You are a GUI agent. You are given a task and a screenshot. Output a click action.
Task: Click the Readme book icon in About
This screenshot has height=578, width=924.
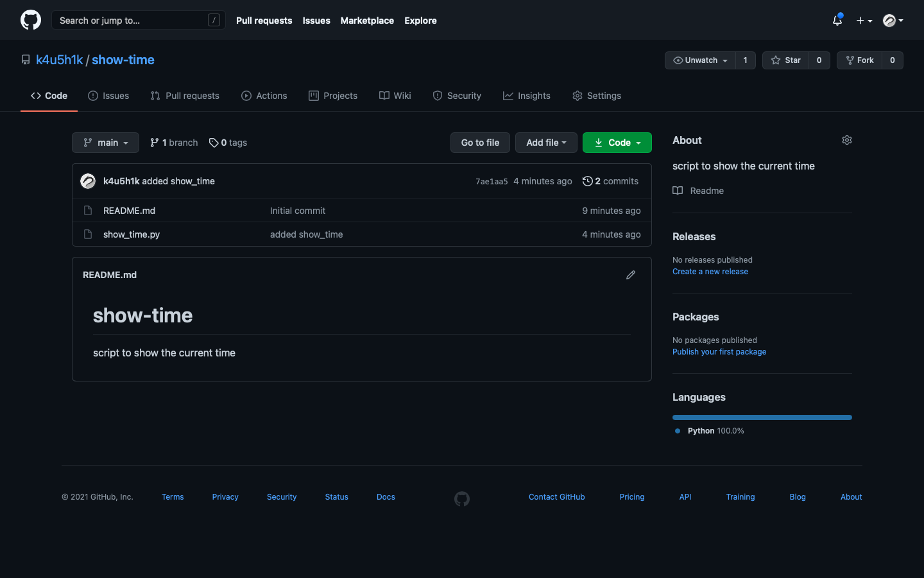(678, 191)
